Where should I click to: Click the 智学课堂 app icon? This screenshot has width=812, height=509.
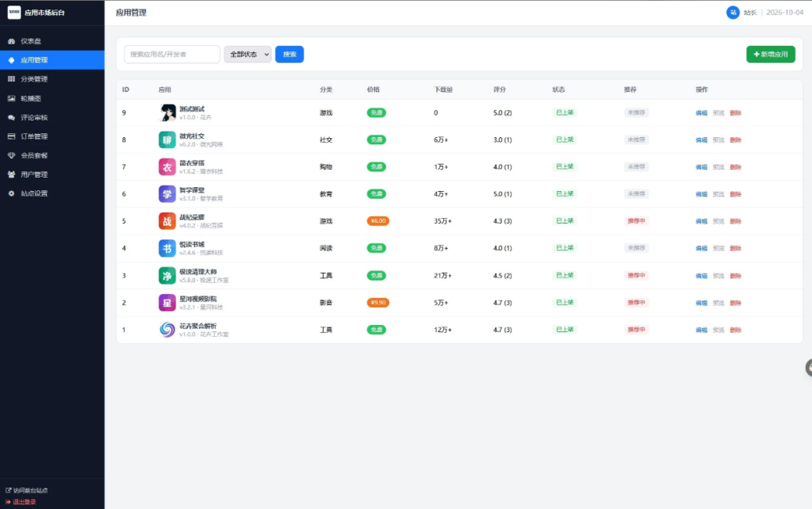[167, 194]
